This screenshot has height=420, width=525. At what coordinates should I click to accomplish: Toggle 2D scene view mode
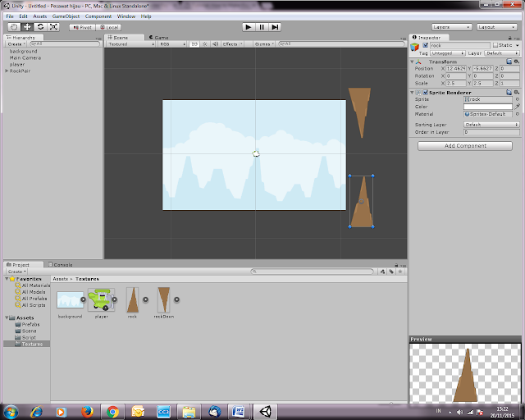coord(194,43)
